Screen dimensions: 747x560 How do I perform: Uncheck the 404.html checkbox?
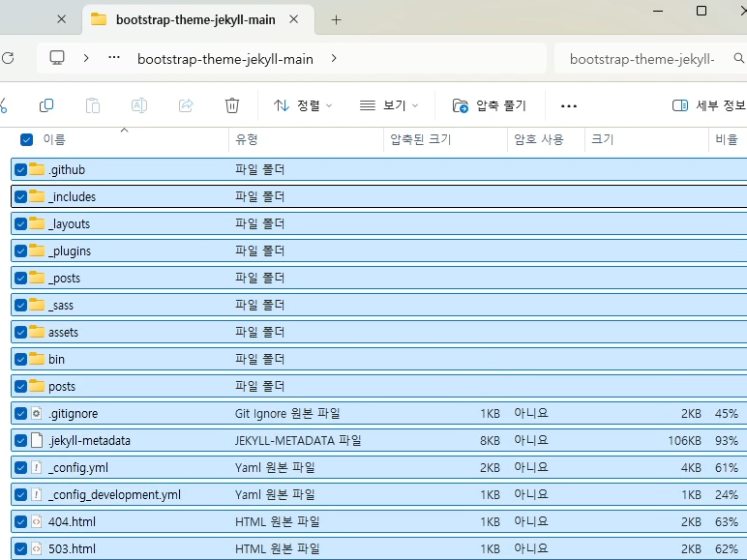[x=20, y=522]
